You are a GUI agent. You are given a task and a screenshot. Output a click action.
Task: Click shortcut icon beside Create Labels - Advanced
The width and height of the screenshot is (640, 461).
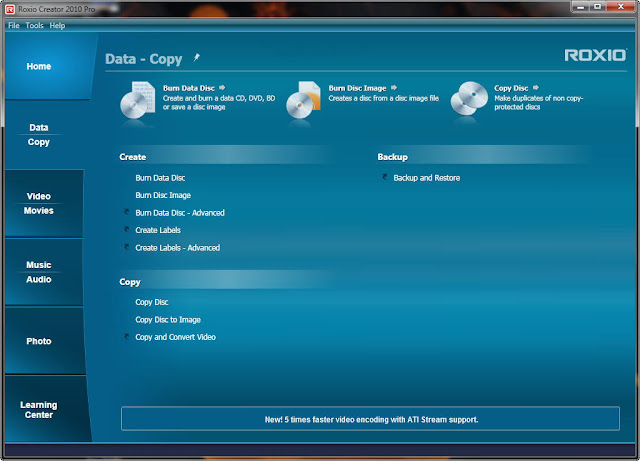tap(127, 247)
